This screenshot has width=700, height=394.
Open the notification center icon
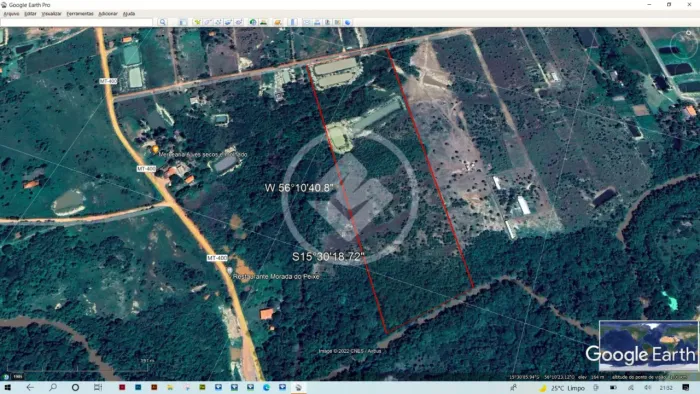(x=686, y=388)
